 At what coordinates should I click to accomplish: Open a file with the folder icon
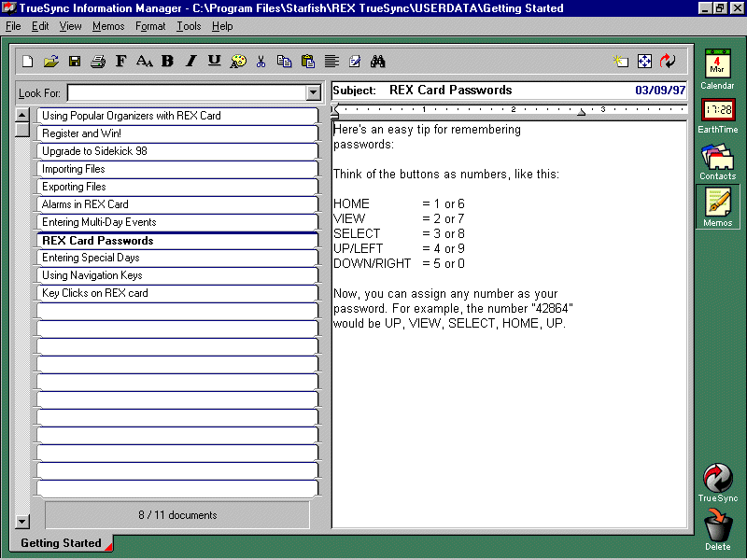point(51,61)
